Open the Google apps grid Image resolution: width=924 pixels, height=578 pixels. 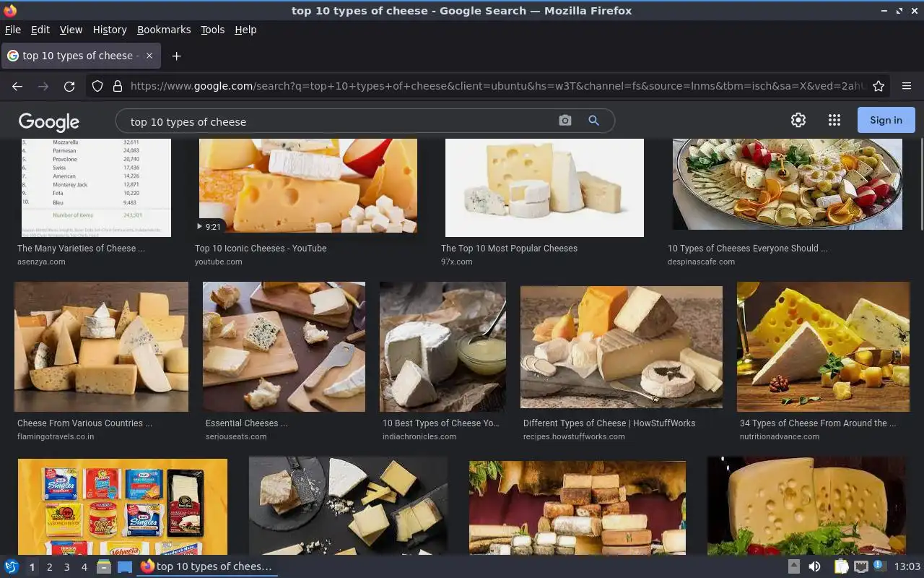point(834,121)
